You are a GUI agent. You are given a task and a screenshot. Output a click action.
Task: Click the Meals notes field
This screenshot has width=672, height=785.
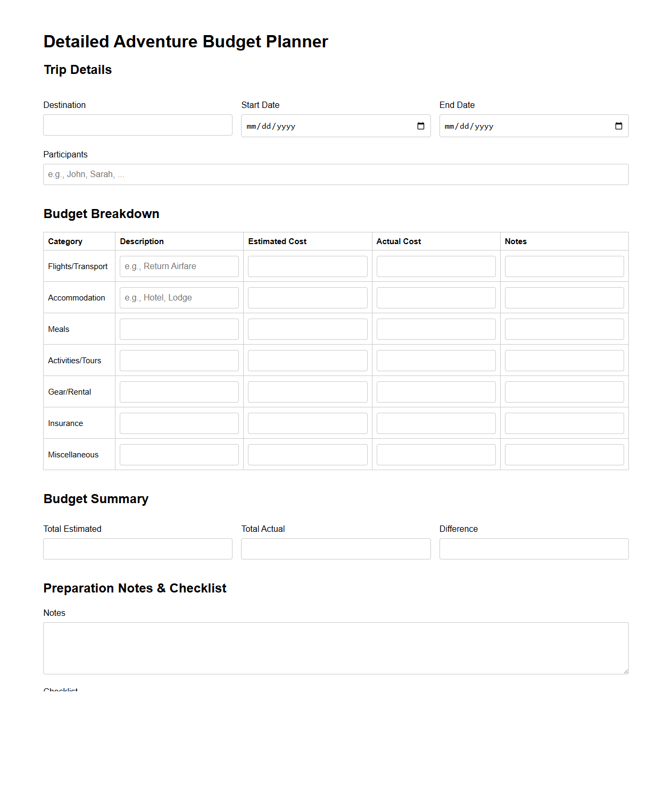click(x=564, y=329)
